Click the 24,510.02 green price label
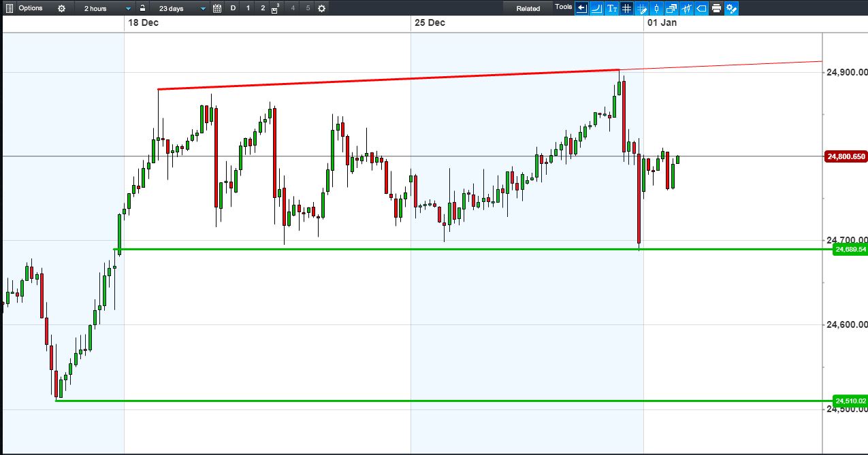Image resolution: width=868 pixels, height=455 pixels. pos(850,401)
